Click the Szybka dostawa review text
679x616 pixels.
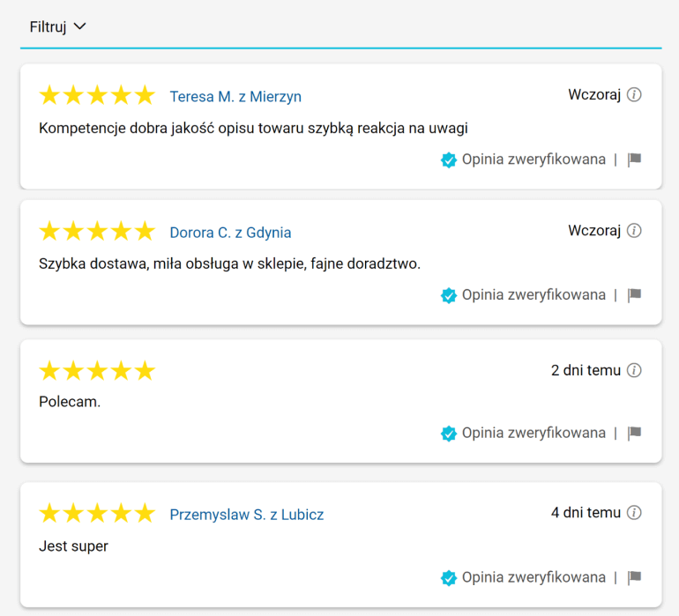click(x=229, y=263)
